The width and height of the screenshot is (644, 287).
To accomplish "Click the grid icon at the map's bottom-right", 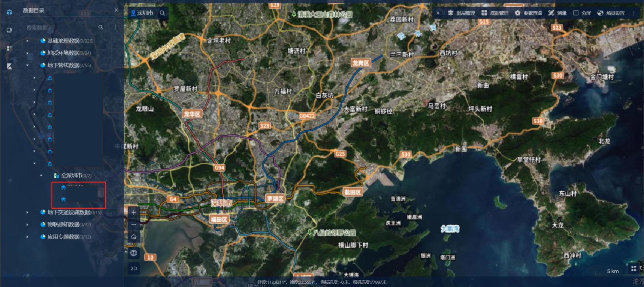I will click(x=634, y=269).
